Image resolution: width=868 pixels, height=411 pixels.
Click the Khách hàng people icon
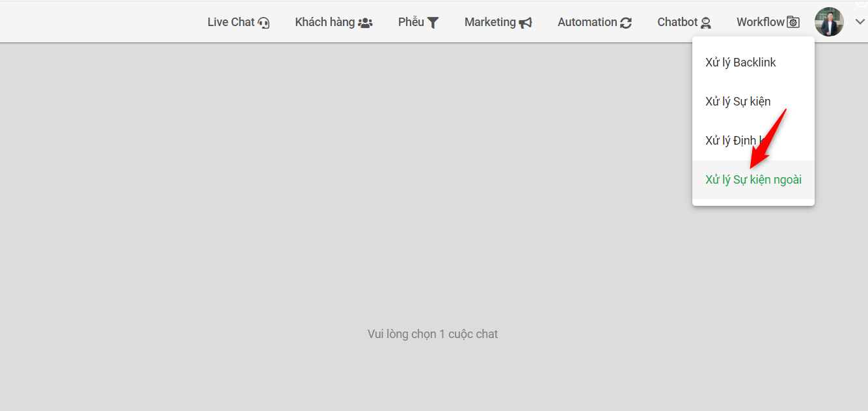point(365,23)
